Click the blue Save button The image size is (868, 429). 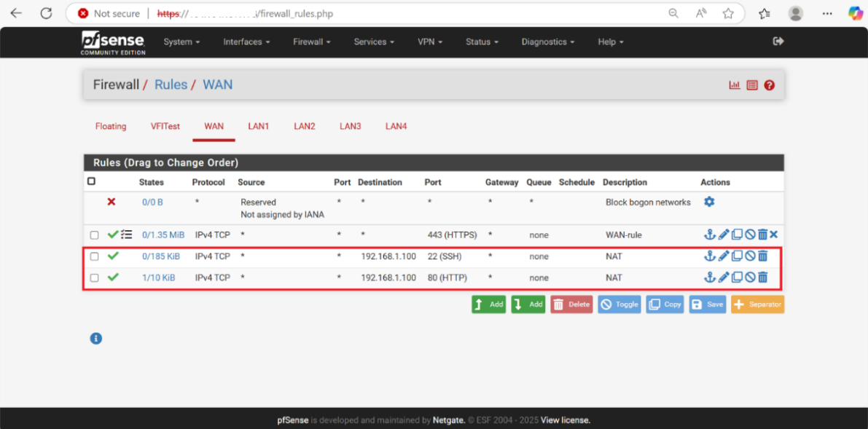click(x=708, y=304)
